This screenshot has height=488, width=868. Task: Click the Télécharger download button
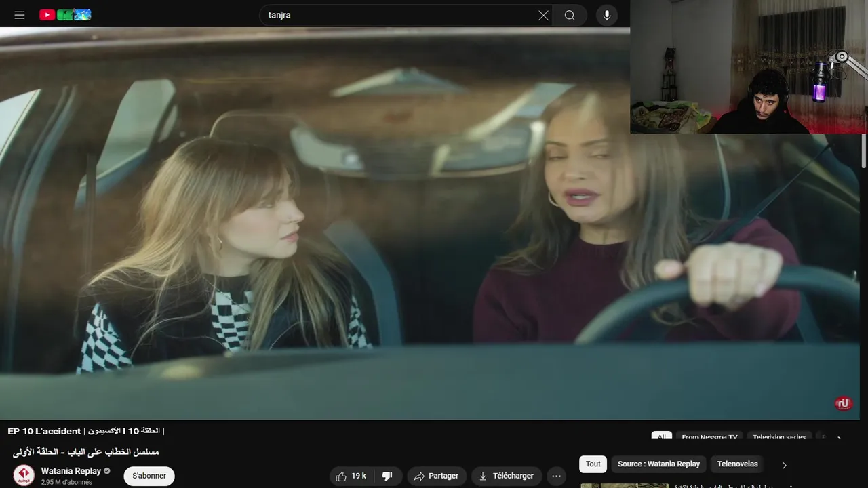point(506,476)
